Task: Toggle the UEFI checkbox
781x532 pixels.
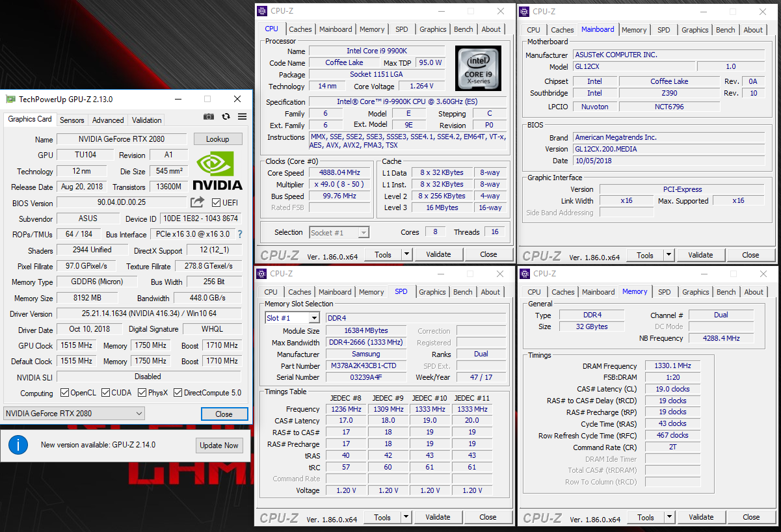Action: tap(216, 203)
